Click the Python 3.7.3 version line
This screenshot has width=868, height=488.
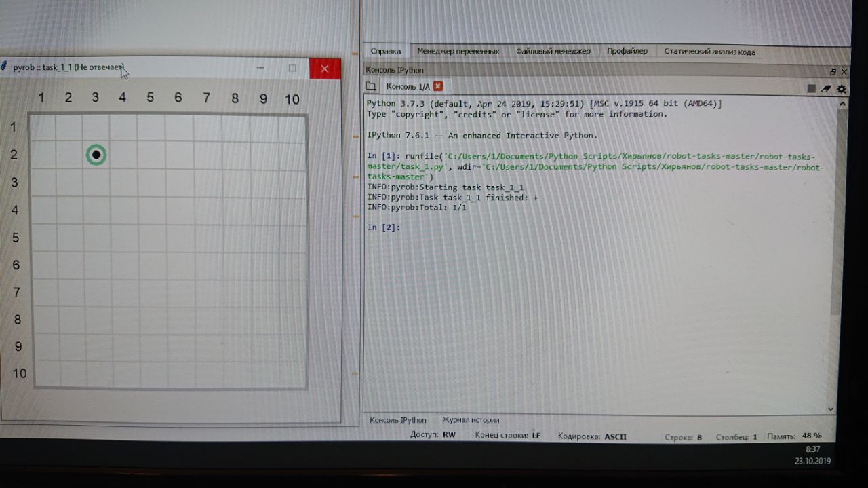(x=545, y=103)
